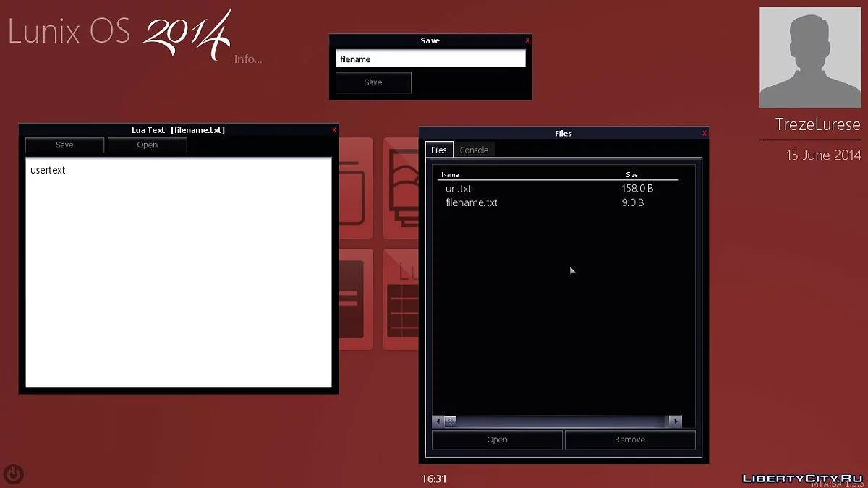The width and height of the screenshot is (868, 488).
Task: Select url.txt in the file list
Action: [x=459, y=188]
